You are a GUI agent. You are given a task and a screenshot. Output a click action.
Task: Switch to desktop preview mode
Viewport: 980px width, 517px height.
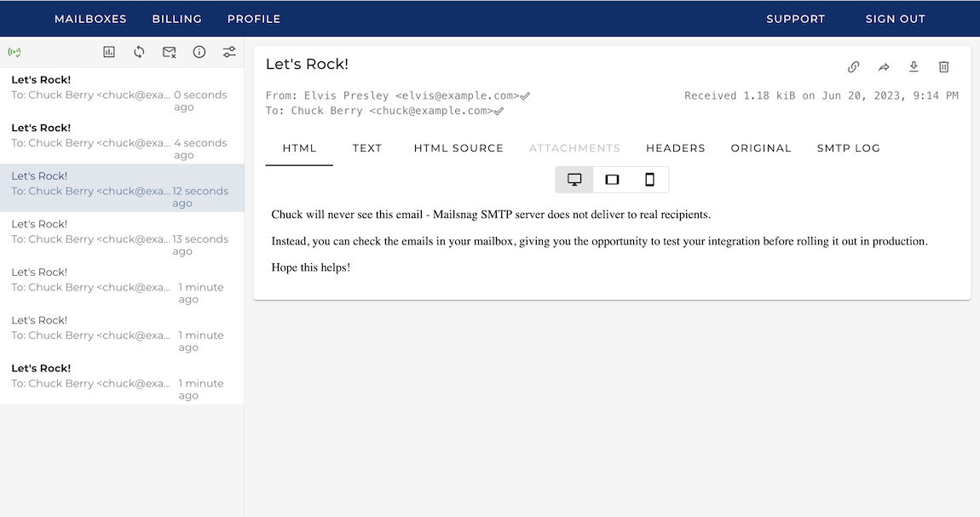574,180
